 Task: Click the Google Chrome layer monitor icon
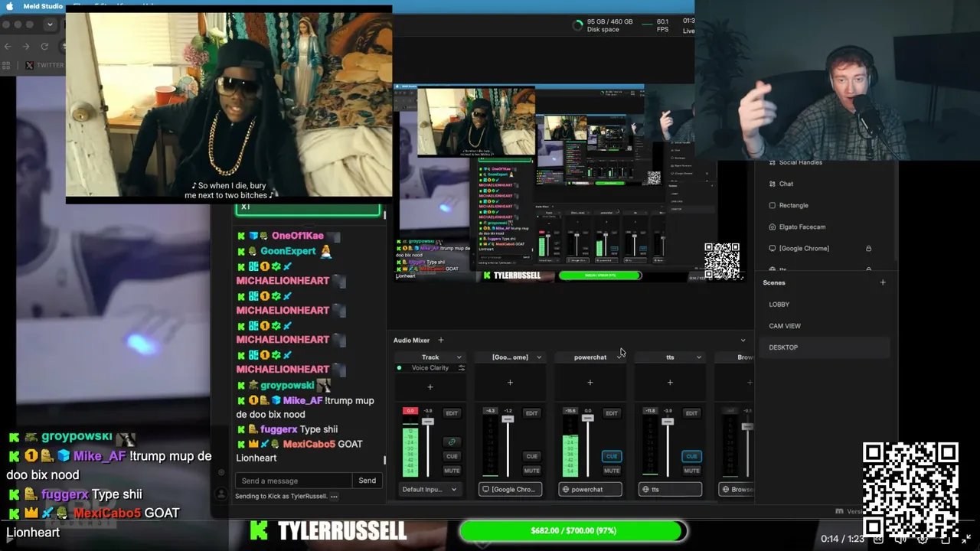pyautogui.click(x=772, y=248)
